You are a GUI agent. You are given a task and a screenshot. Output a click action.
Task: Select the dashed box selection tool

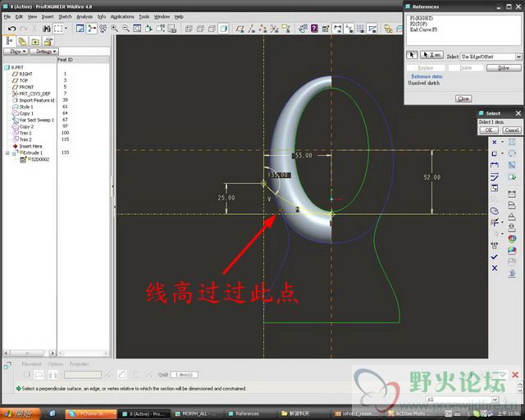coord(58,29)
